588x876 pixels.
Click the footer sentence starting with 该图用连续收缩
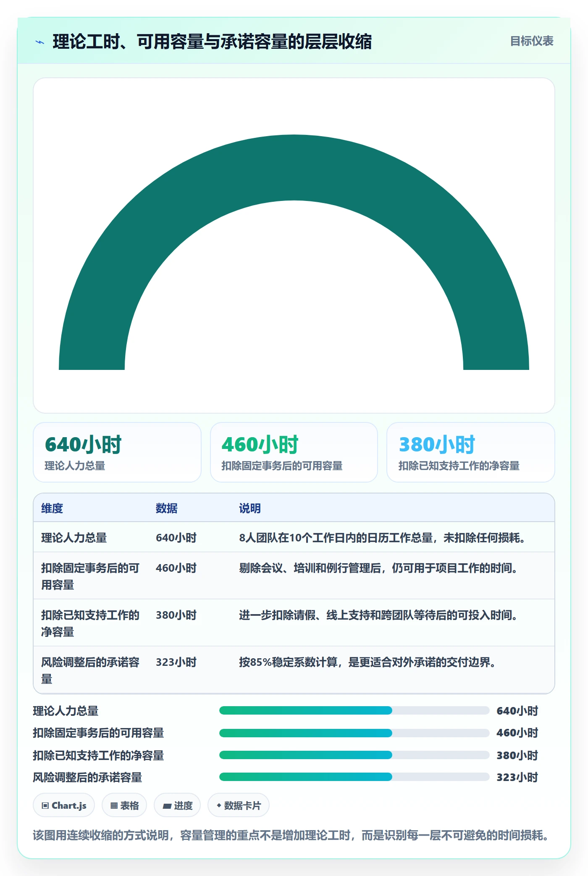[291, 835]
